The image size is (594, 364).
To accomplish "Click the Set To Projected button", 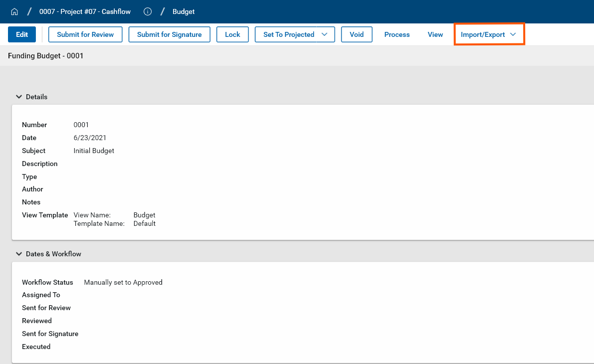I will (288, 34).
